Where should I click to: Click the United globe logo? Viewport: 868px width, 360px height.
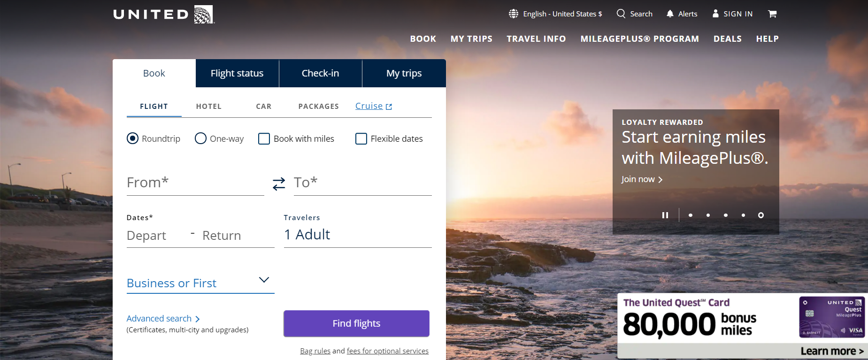tap(204, 15)
